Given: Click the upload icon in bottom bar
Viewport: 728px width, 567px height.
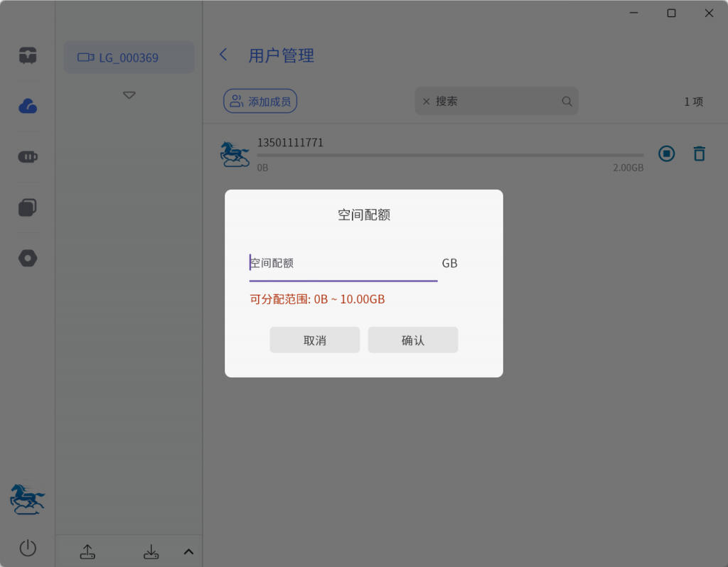Looking at the screenshot, I should coord(87,551).
